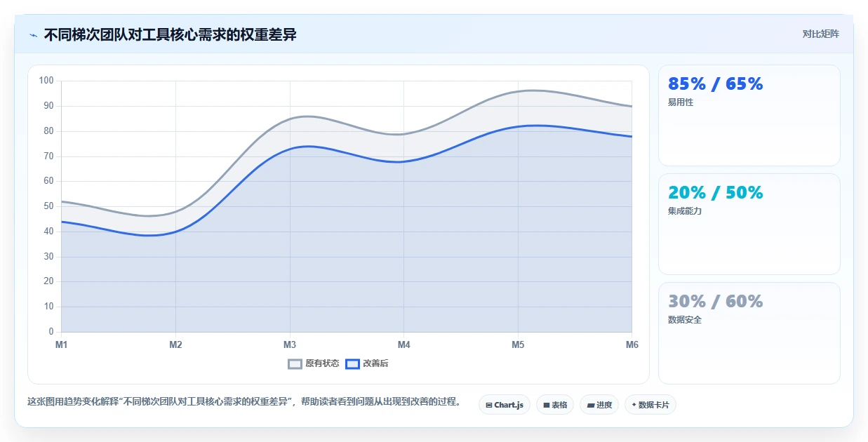The image size is (868, 442).
Task: Click the M2 x-axis label
Action: coord(175,344)
